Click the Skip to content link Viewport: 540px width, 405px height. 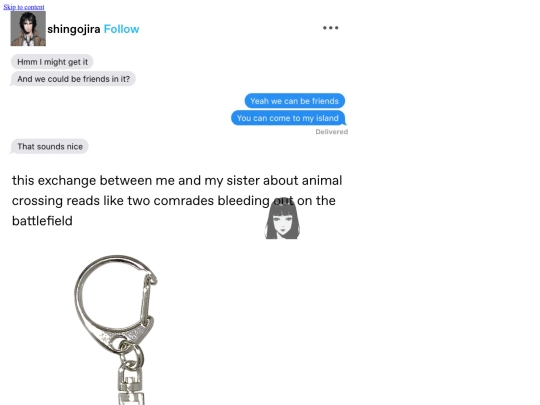(x=24, y=7)
